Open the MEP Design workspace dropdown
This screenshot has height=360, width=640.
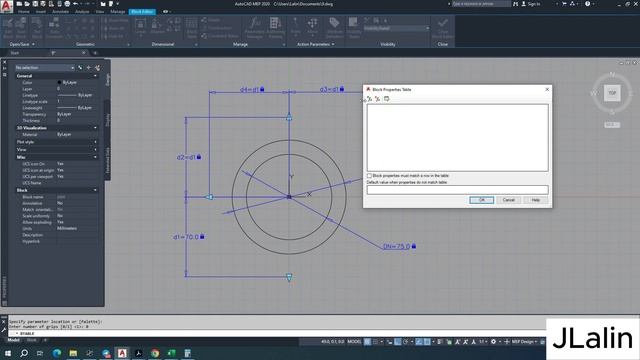[x=525, y=342]
